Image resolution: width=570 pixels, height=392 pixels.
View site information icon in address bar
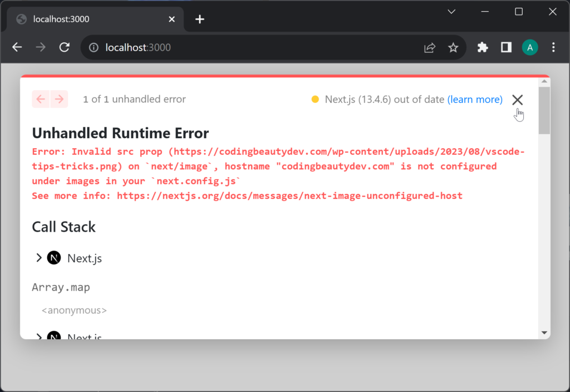[94, 48]
